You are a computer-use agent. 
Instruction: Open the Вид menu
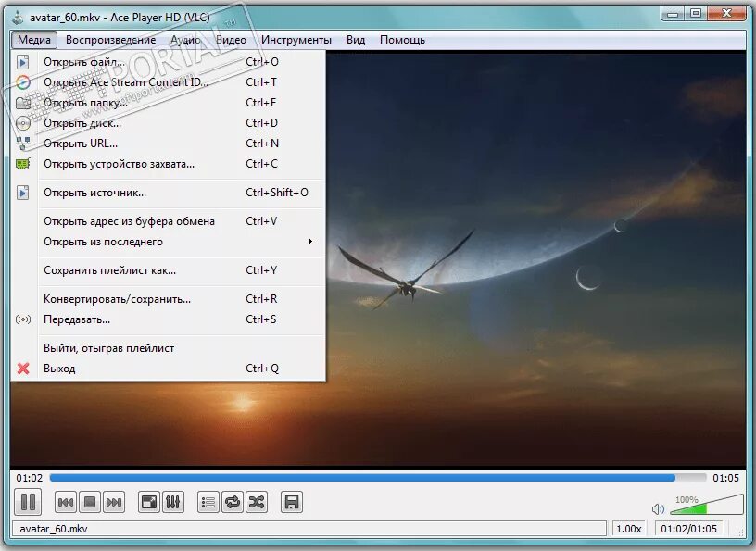(x=356, y=40)
